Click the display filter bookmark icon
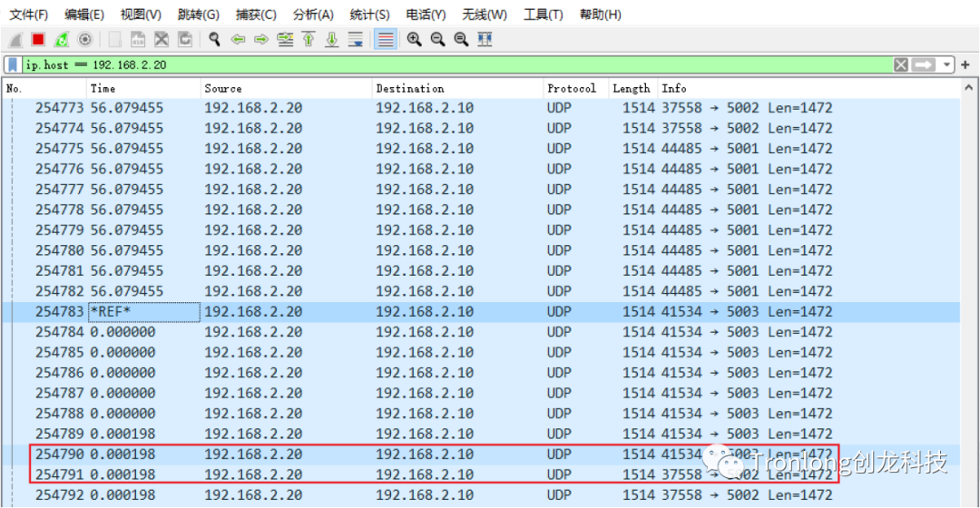 pos(13,65)
